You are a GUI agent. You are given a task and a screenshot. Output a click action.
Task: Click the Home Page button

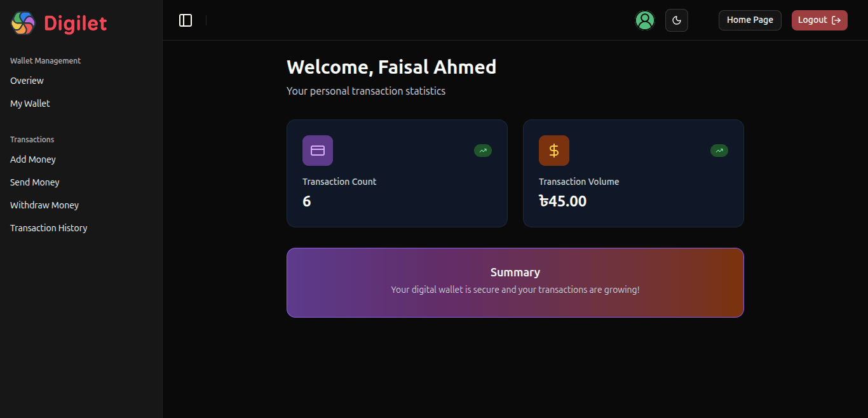pos(750,20)
